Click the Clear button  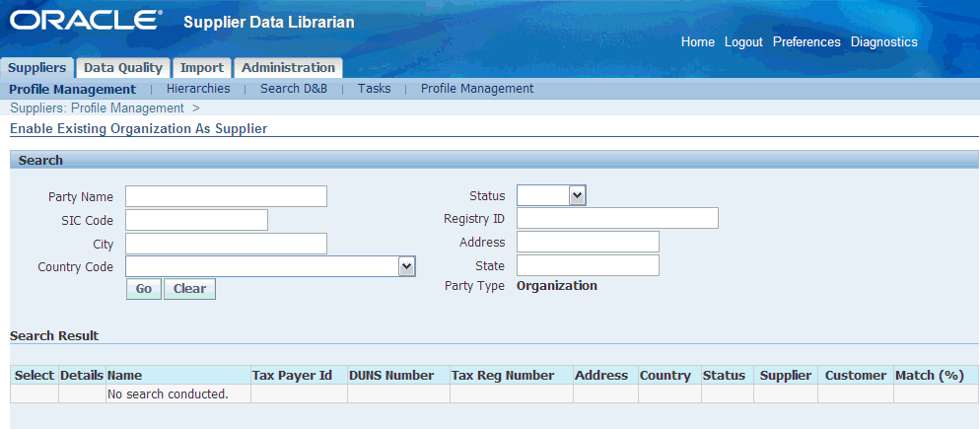pos(189,289)
